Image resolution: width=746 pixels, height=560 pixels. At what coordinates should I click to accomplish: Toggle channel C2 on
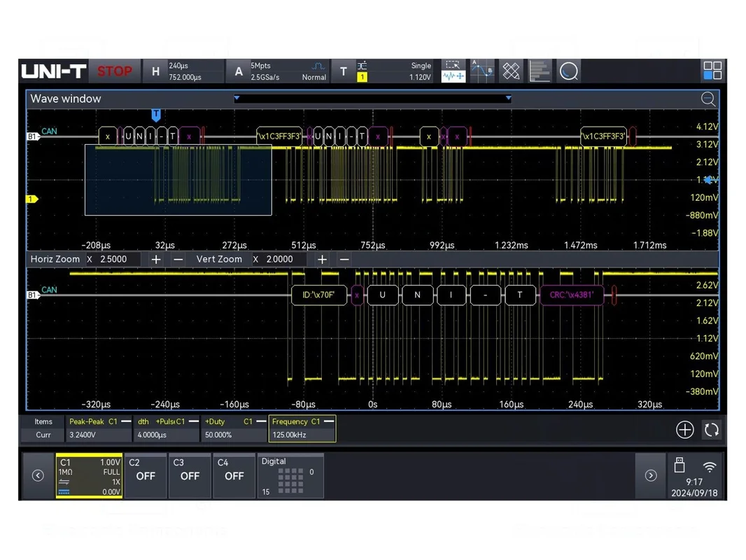coord(145,475)
